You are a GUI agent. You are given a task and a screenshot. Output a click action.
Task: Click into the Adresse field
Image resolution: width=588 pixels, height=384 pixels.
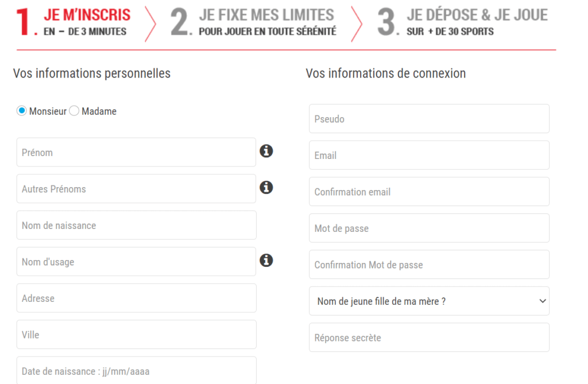point(137,298)
